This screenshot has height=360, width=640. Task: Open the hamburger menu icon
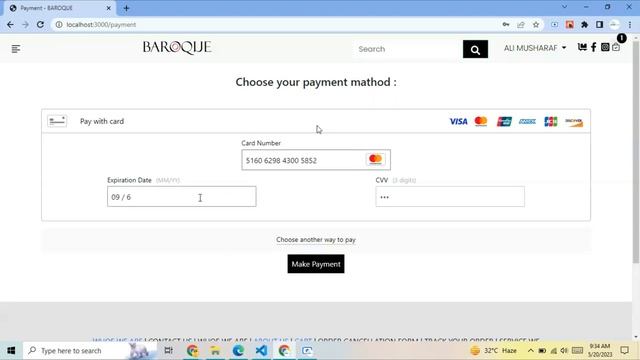click(x=16, y=49)
